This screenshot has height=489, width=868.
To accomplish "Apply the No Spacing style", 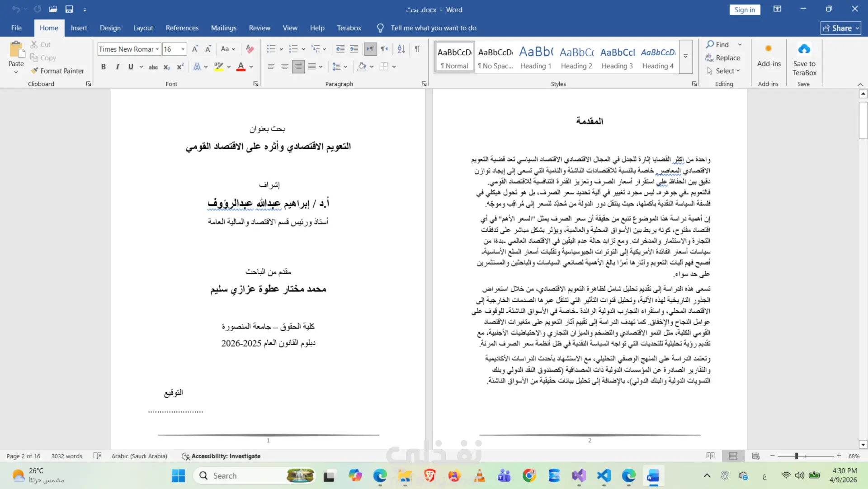I will (495, 57).
